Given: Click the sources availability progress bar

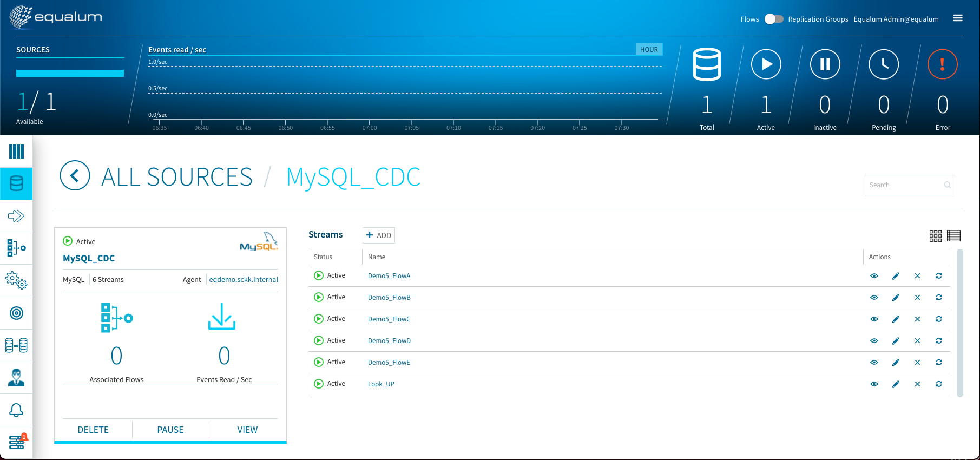Looking at the screenshot, I should (x=70, y=73).
